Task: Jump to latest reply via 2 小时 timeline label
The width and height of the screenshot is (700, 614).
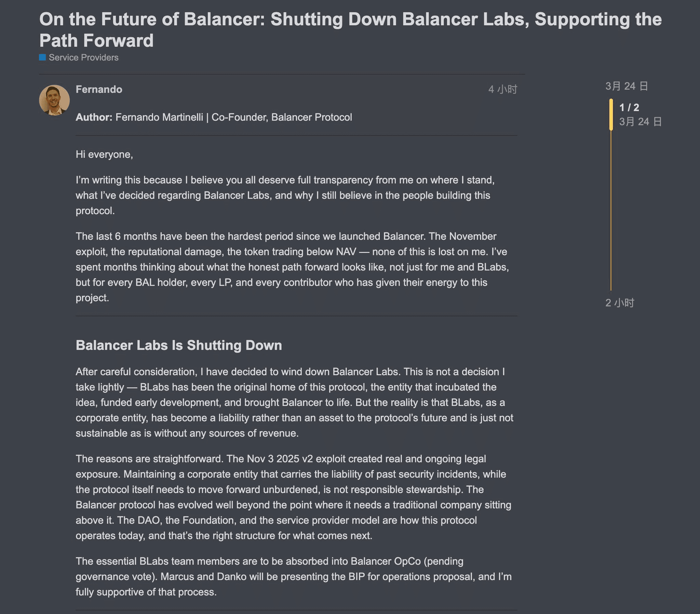Action: click(x=620, y=303)
